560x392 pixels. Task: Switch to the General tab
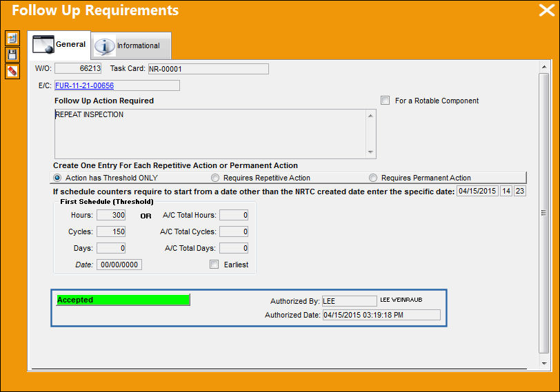pos(59,45)
